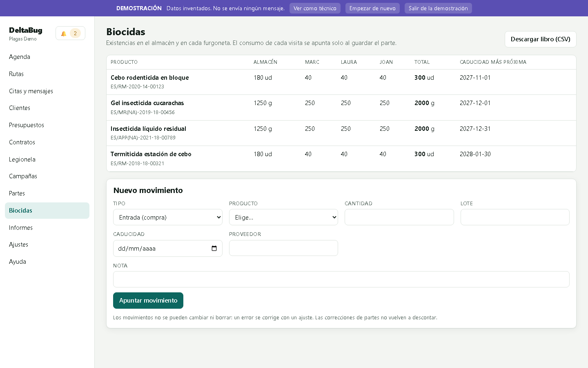Click Apuntar movimiento button
The height and width of the screenshot is (368, 588).
click(x=148, y=301)
